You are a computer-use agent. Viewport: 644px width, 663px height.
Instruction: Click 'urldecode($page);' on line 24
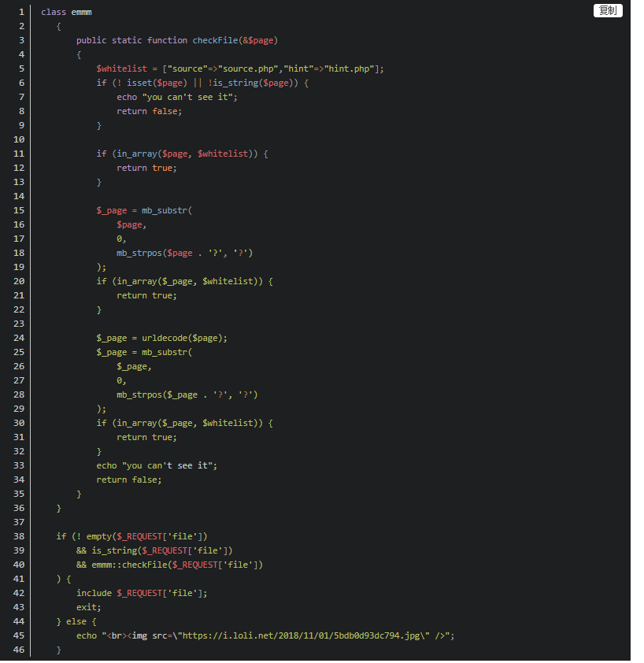click(184, 339)
